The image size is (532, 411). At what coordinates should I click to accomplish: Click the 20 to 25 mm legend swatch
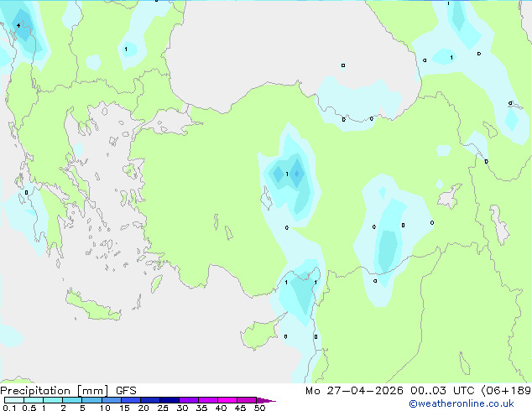[150, 400]
